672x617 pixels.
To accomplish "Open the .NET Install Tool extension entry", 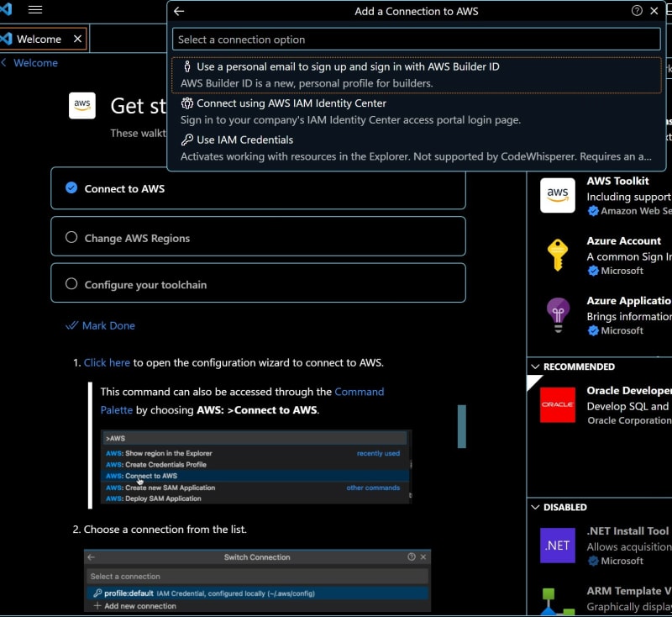I will tap(600, 546).
